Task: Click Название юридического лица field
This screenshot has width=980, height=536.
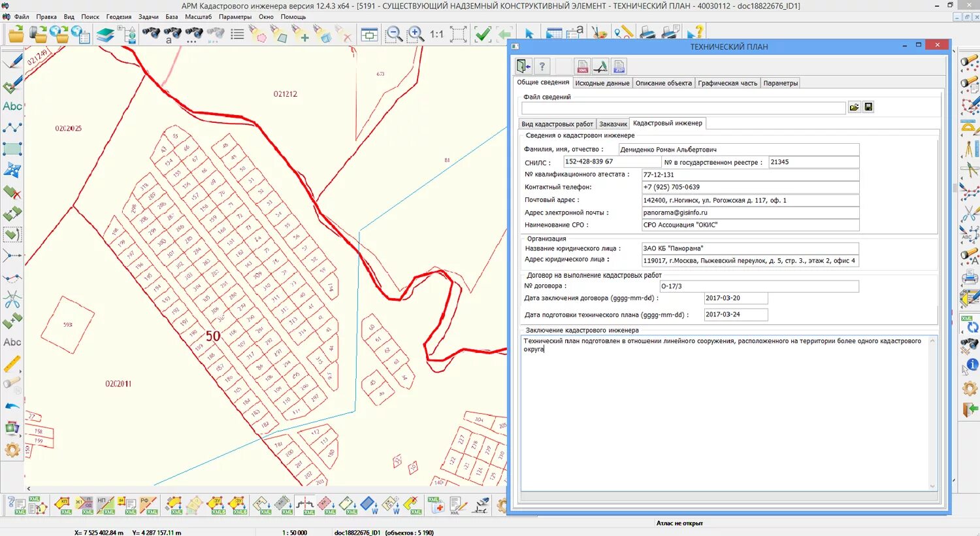Action: tap(750, 248)
